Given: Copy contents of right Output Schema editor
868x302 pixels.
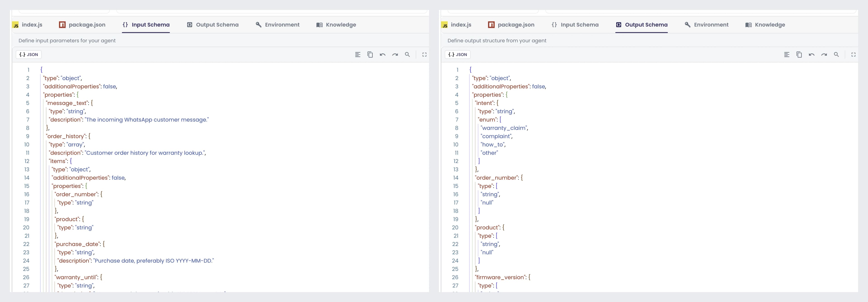Looking at the screenshot, I should (799, 55).
